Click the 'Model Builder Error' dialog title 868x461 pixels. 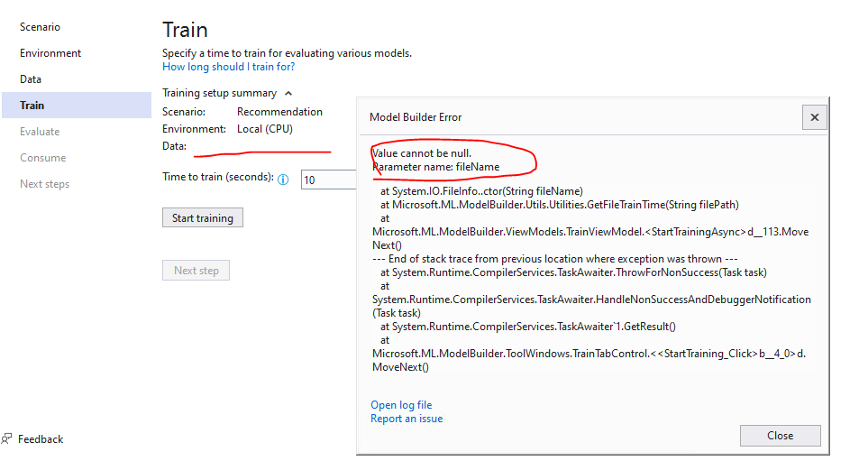click(x=416, y=117)
